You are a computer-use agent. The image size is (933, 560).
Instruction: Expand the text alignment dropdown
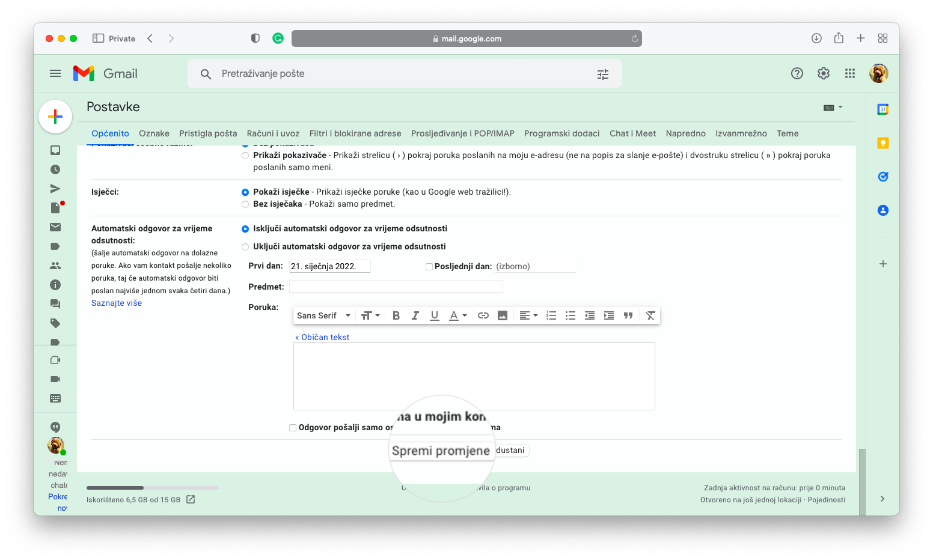528,315
